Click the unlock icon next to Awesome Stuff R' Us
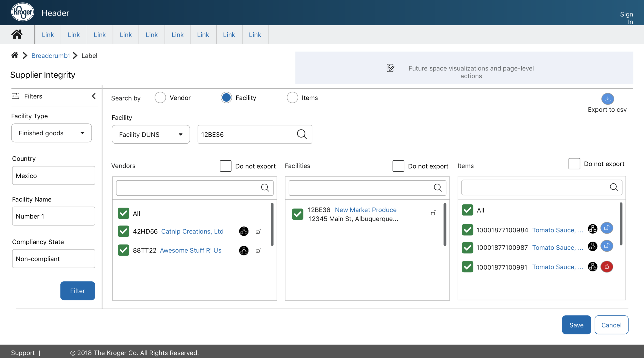 pos(258,250)
